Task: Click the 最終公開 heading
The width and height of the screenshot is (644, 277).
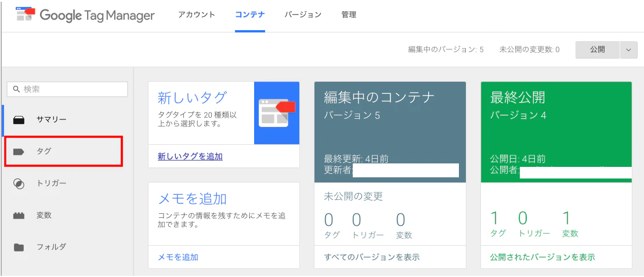Action: (x=518, y=98)
